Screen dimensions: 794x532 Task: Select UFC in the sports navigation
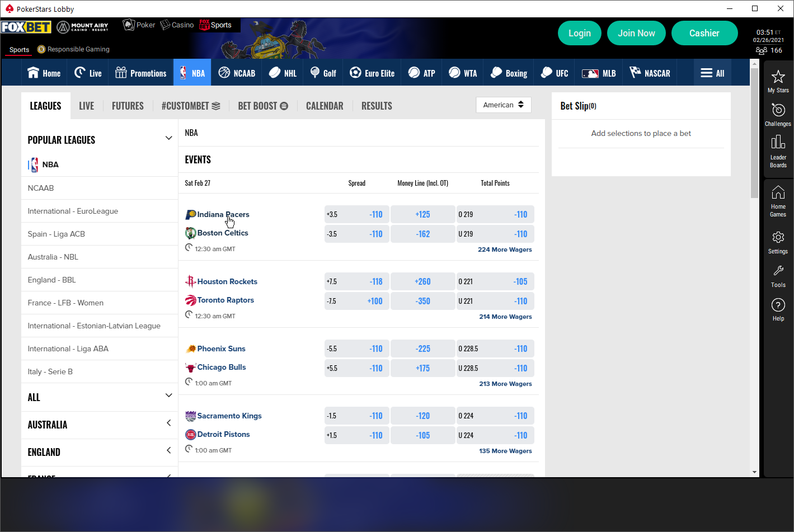tap(555, 73)
